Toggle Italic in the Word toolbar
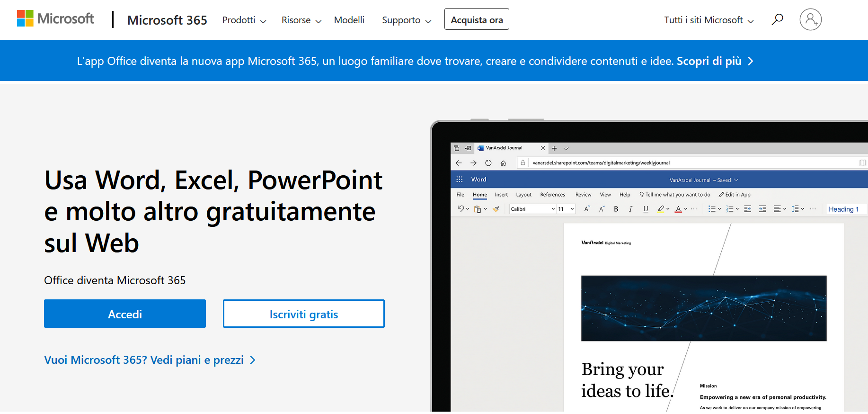The height and width of the screenshot is (414, 868). tap(630, 209)
